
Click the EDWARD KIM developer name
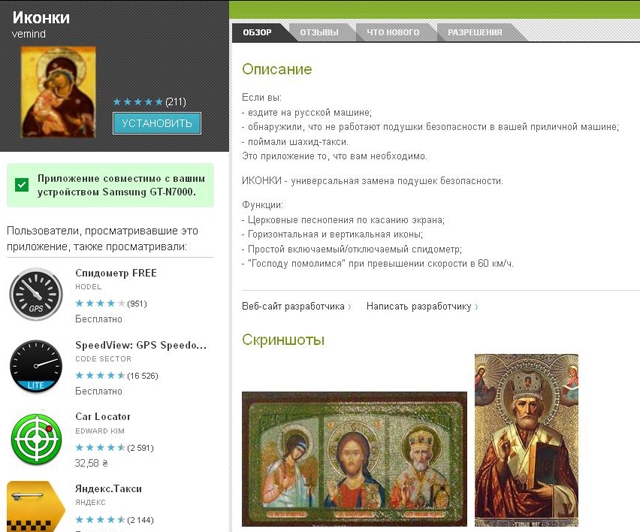(x=100, y=431)
